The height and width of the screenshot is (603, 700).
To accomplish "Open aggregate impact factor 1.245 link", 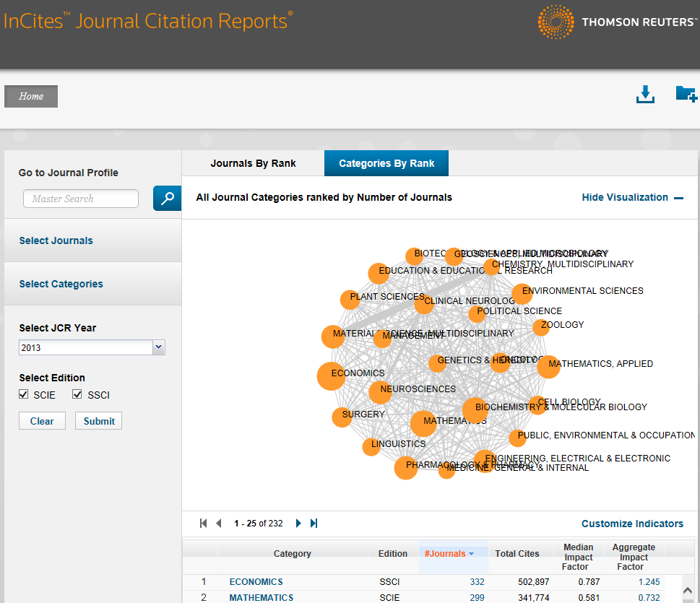I will [649, 581].
